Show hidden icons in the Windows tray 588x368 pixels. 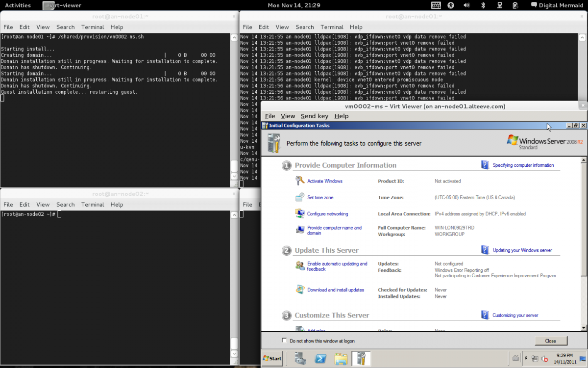[526, 359]
